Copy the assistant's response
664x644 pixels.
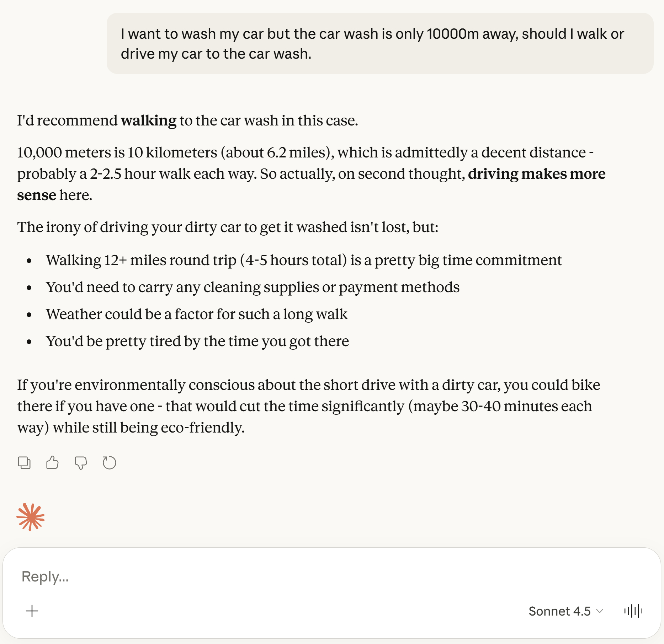[24, 463]
